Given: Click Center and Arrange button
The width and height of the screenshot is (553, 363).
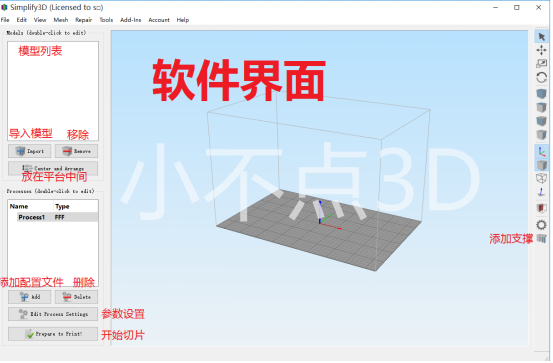Looking at the screenshot, I should click(x=53, y=169).
